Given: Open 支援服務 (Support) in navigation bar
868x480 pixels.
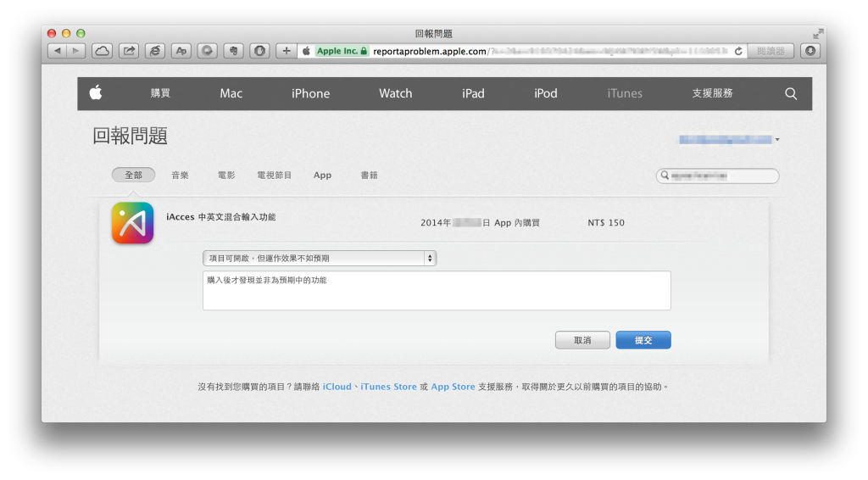Looking at the screenshot, I should click(x=712, y=93).
